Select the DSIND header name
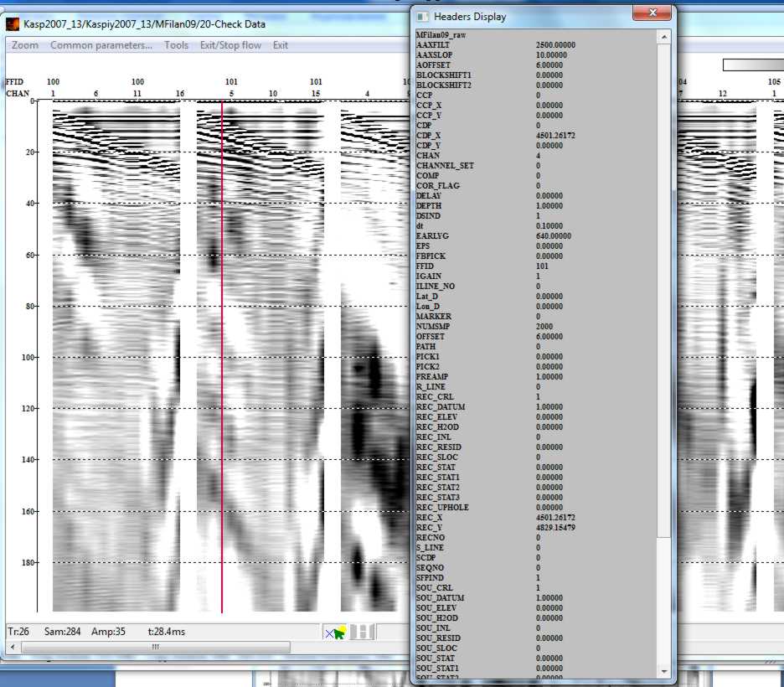 click(x=429, y=216)
